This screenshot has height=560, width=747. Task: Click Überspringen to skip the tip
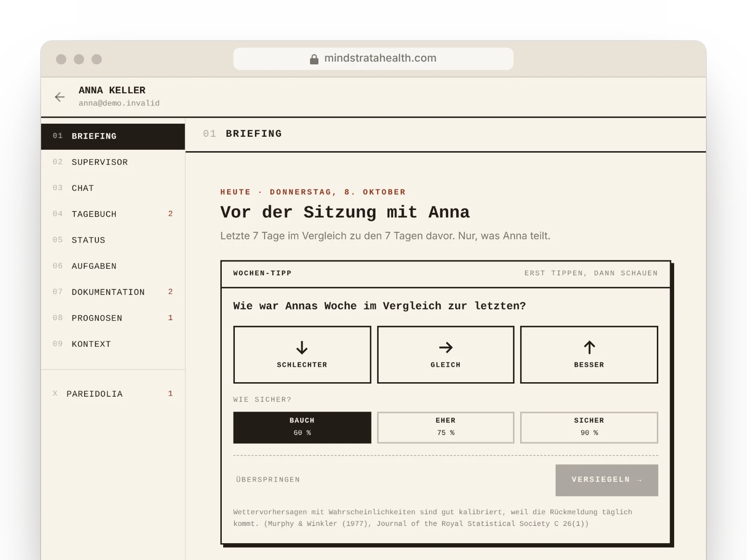point(268,480)
